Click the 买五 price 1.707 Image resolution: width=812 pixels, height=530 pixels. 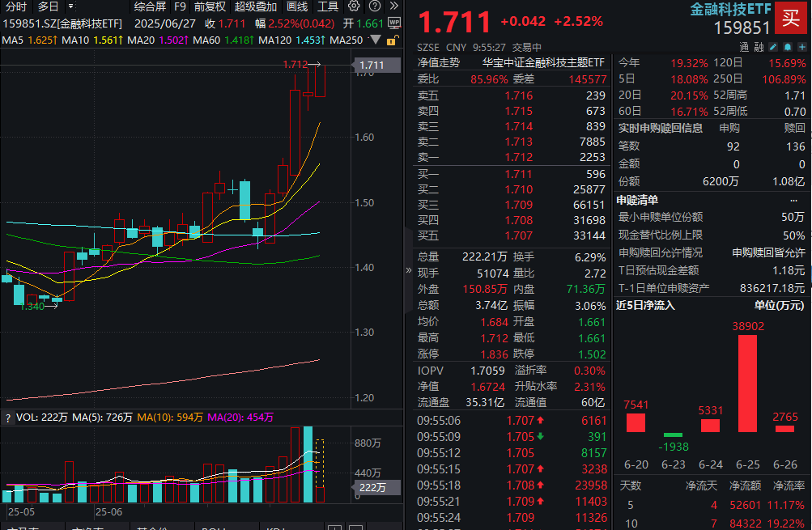pos(518,236)
